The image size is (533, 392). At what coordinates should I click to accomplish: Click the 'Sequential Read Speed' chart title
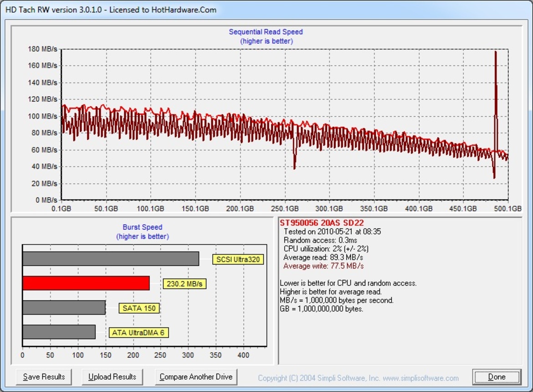(x=266, y=31)
